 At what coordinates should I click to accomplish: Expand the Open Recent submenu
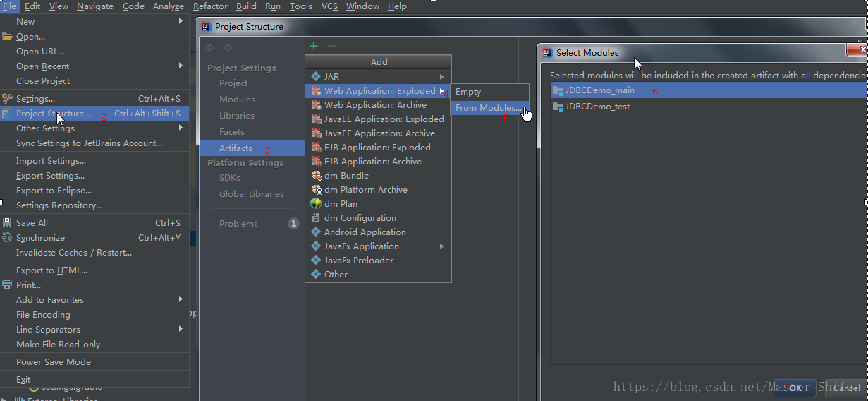181,66
